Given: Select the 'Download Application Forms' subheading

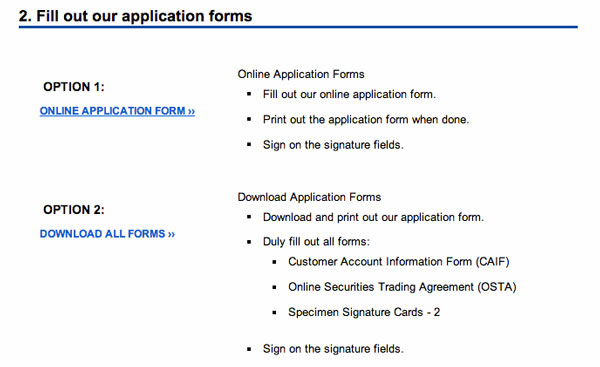Looking at the screenshot, I should point(309,197).
